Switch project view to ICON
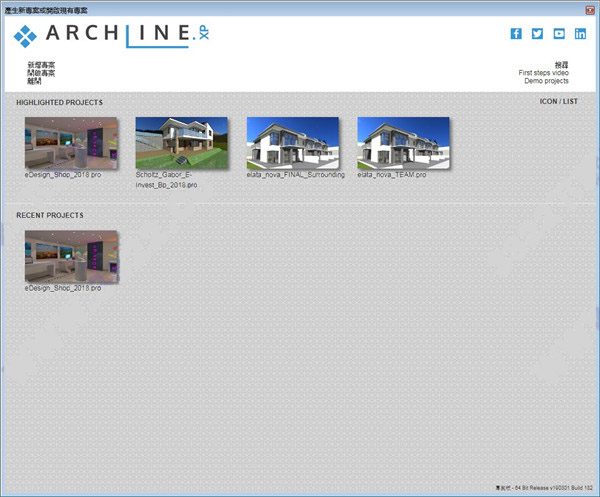 tap(548, 101)
